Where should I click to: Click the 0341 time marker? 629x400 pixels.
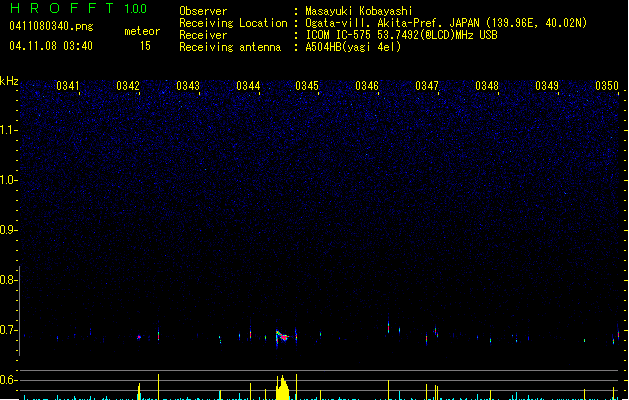[68, 86]
